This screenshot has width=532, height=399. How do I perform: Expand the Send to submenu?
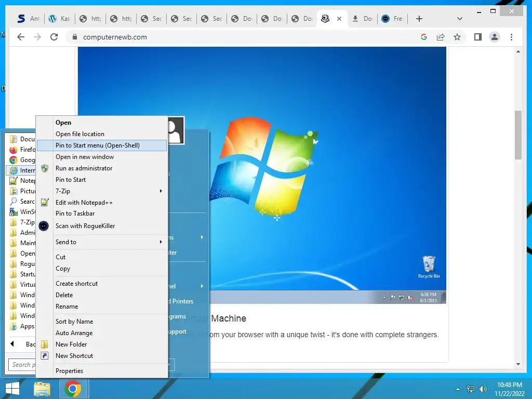click(102, 242)
